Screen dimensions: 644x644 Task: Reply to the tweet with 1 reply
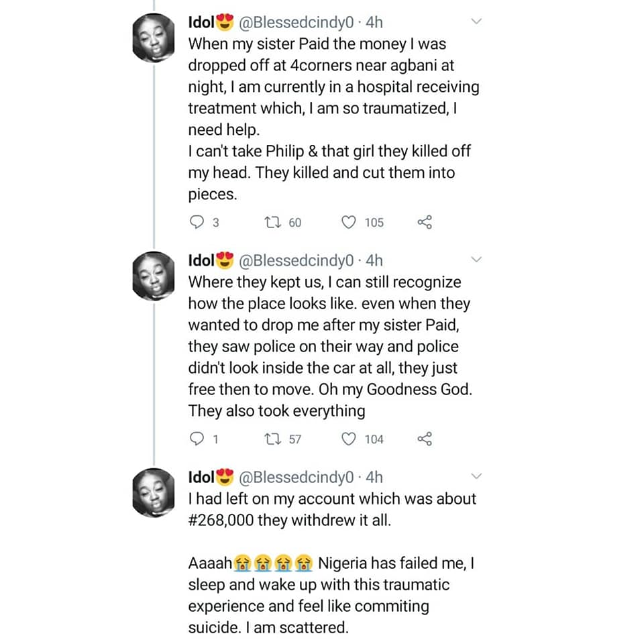click(x=197, y=439)
